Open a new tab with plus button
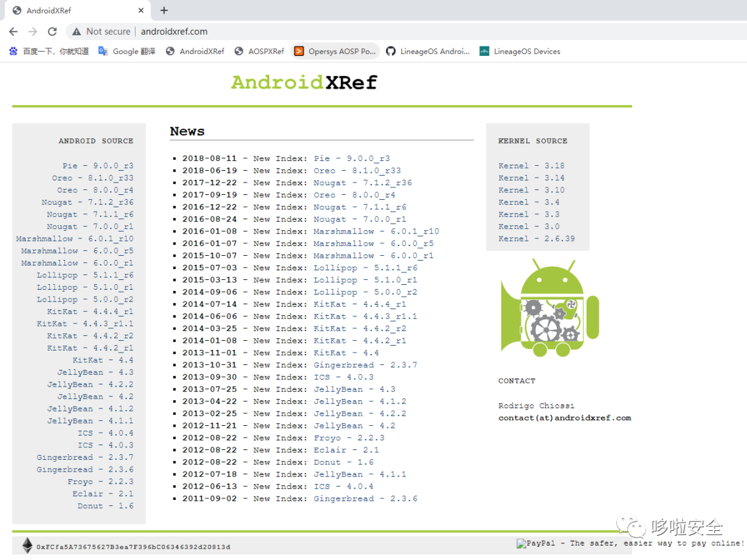 [x=164, y=10]
